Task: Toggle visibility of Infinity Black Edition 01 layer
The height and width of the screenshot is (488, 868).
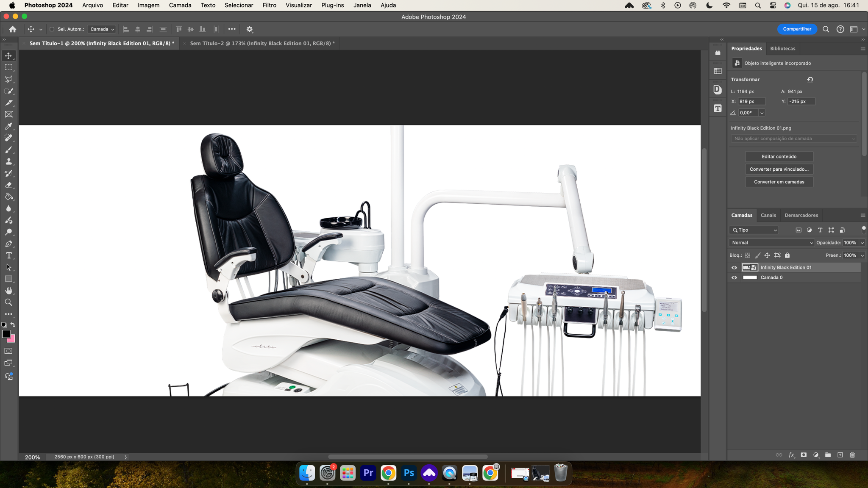Action: pos(734,267)
